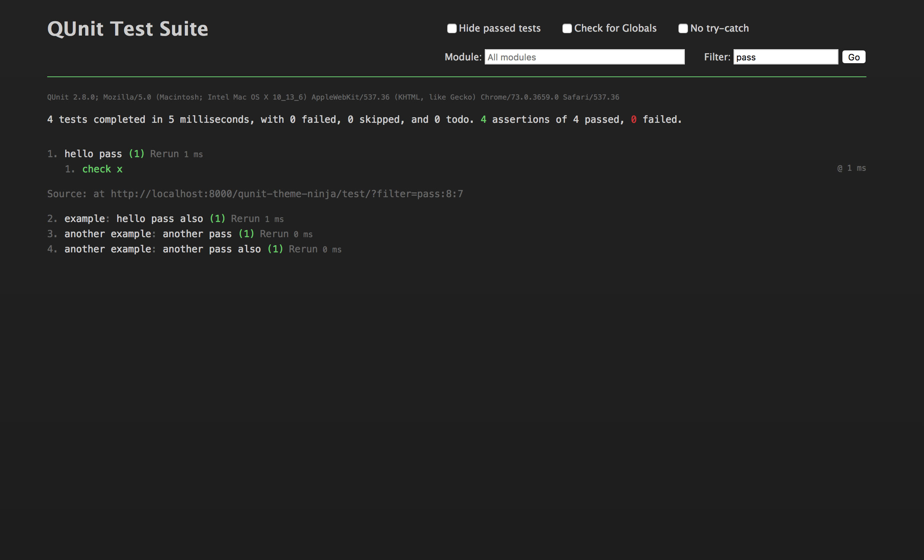Click the No try-catch label
Image resolution: width=924 pixels, height=560 pixels.
(x=720, y=28)
